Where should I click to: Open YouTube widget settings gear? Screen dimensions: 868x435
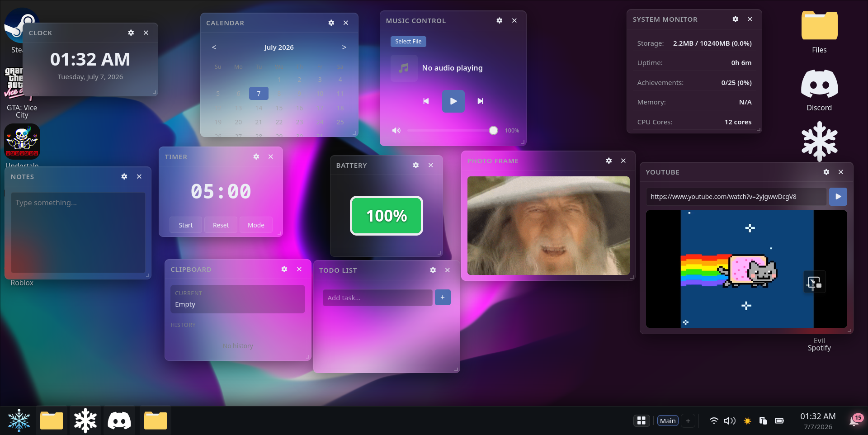pyautogui.click(x=826, y=172)
